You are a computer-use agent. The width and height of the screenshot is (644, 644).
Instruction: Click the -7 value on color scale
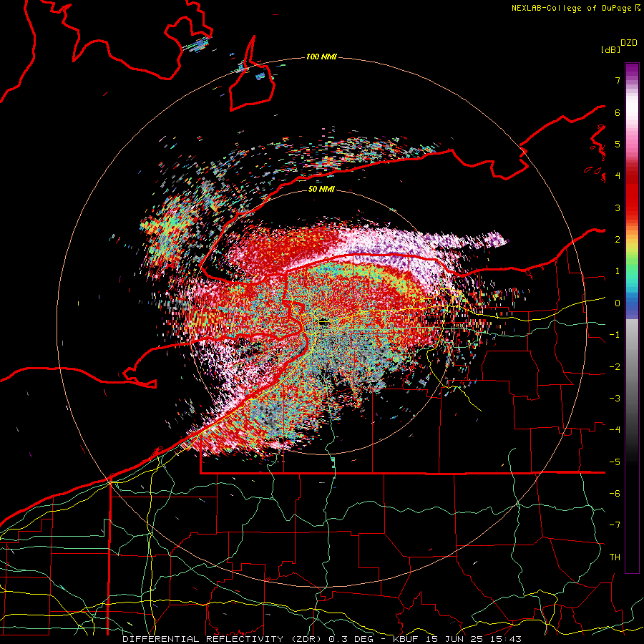(615, 525)
